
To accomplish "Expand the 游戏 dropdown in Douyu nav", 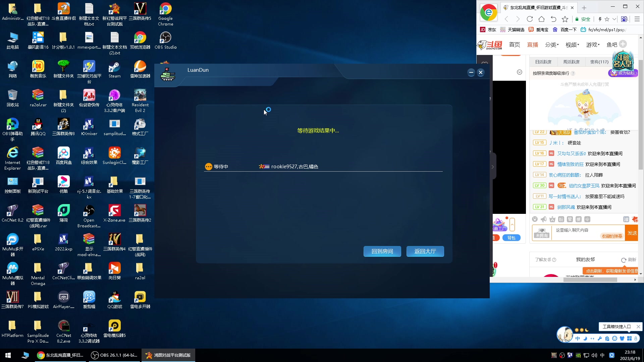I will point(593,45).
